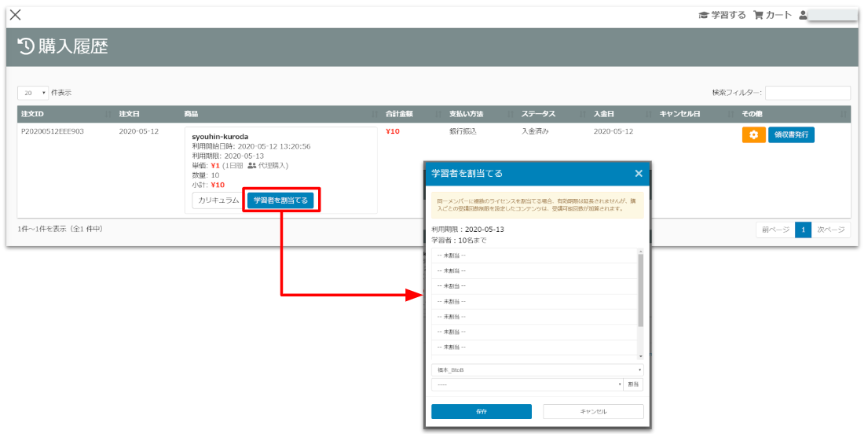Click the orange gear settings icon
The image size is (868, 434).
[x=753, y=135]
